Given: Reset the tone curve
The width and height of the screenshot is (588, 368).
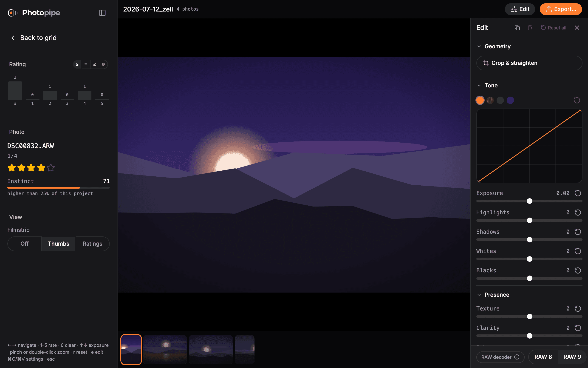Looking at the screenshot, I should click(577, 100).
